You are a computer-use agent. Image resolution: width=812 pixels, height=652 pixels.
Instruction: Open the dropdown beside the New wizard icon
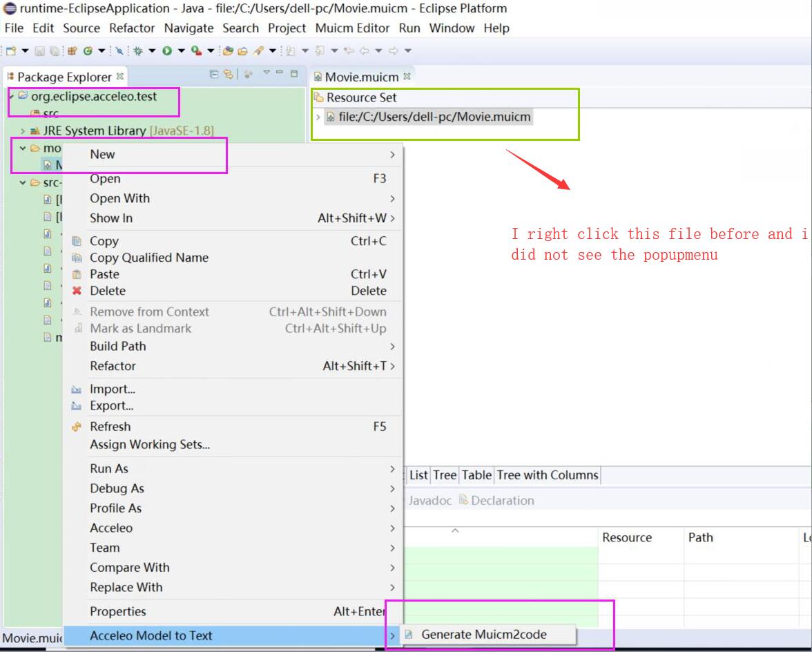(24, 50)
